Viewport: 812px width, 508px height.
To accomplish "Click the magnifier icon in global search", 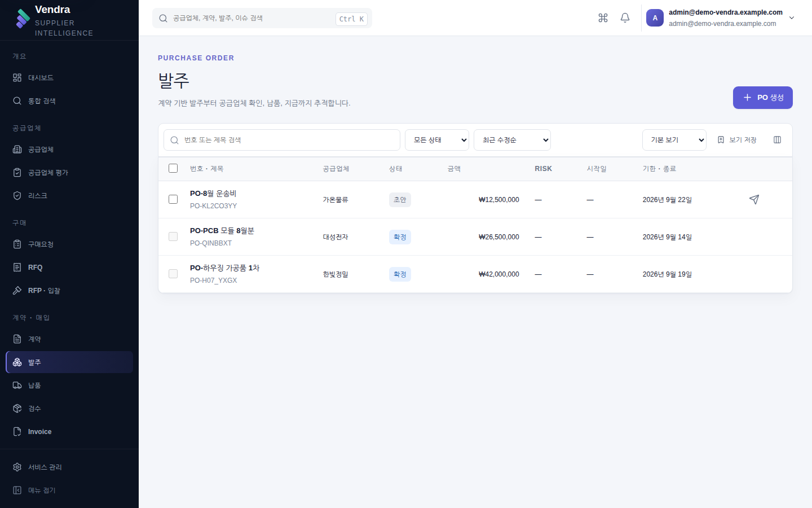I will 163,18.
